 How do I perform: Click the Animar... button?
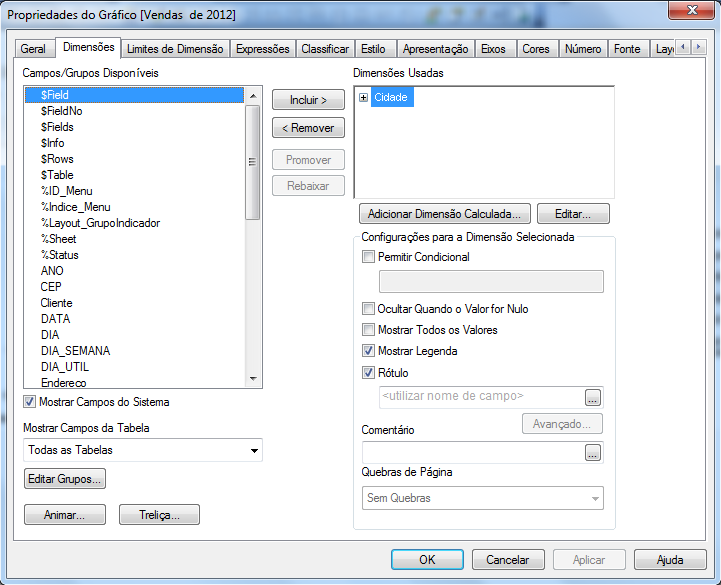(x=64, y=515)
